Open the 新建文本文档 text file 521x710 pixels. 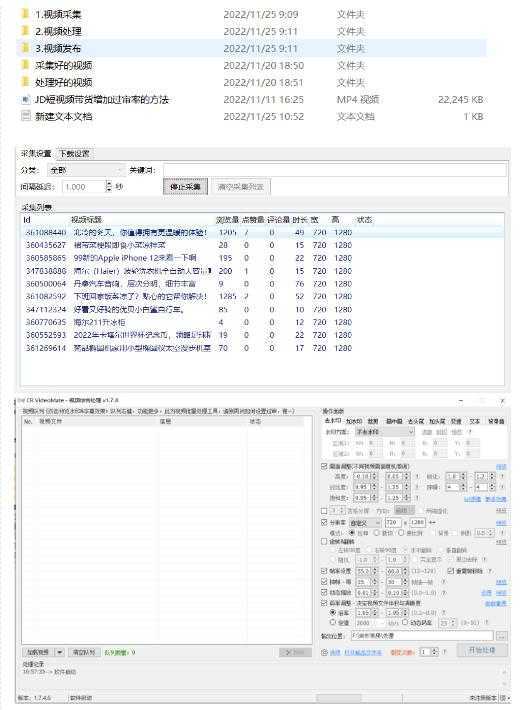tap(63, 116)
